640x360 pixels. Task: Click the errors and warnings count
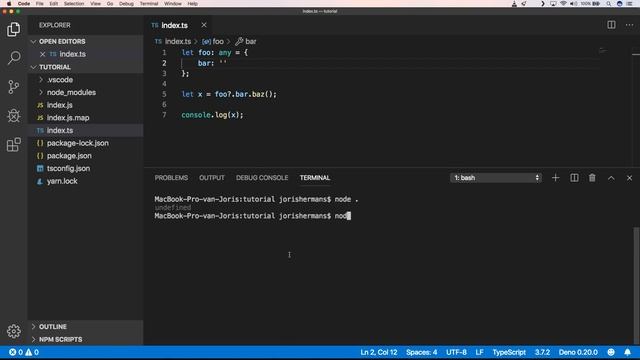tap(24, 352)
